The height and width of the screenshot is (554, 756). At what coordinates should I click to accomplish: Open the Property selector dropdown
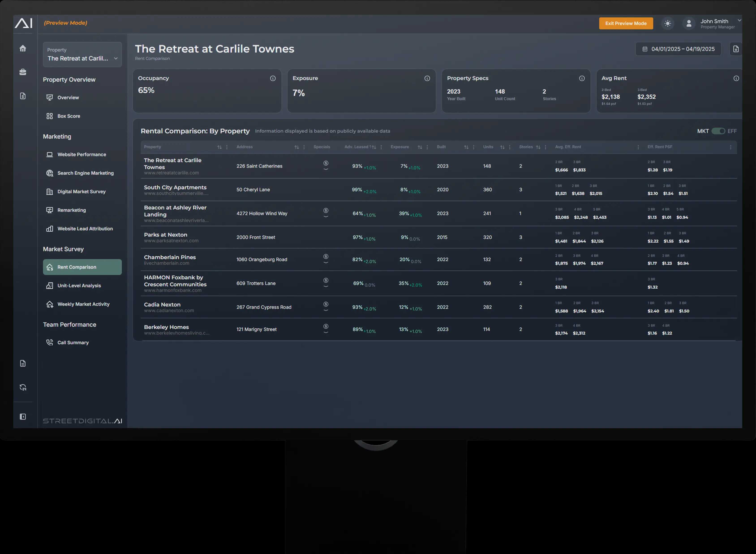82,54
